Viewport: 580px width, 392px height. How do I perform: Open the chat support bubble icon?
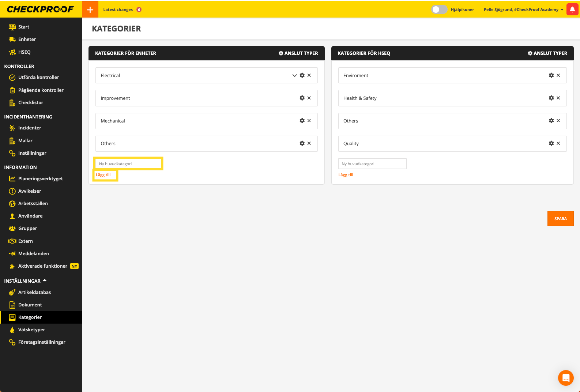tap(566, 378)
